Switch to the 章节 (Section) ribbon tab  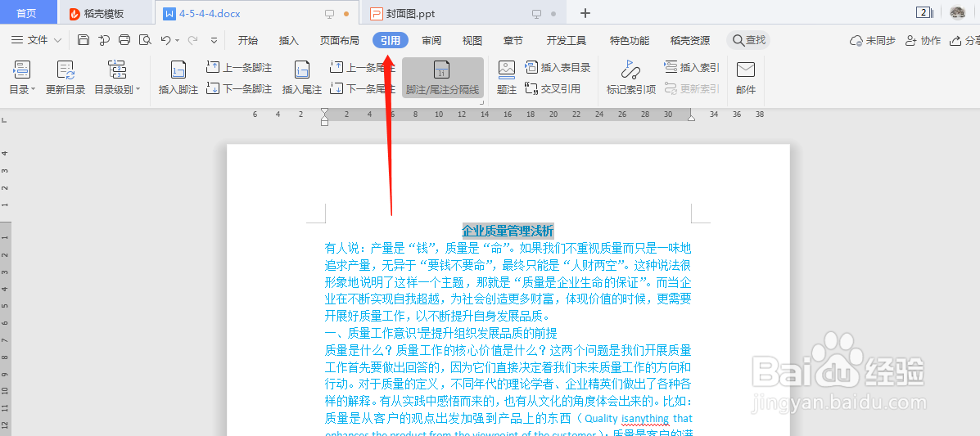coord(513,41)
